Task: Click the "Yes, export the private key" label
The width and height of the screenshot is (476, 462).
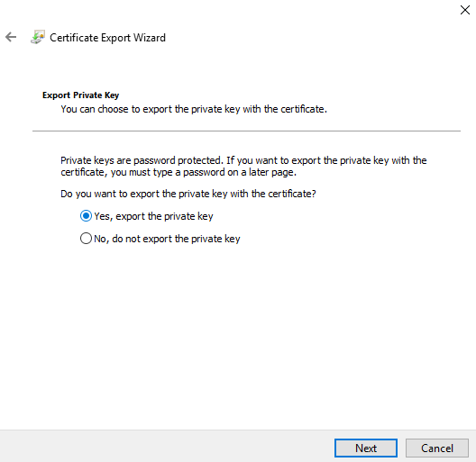Action: click(153, 216)
